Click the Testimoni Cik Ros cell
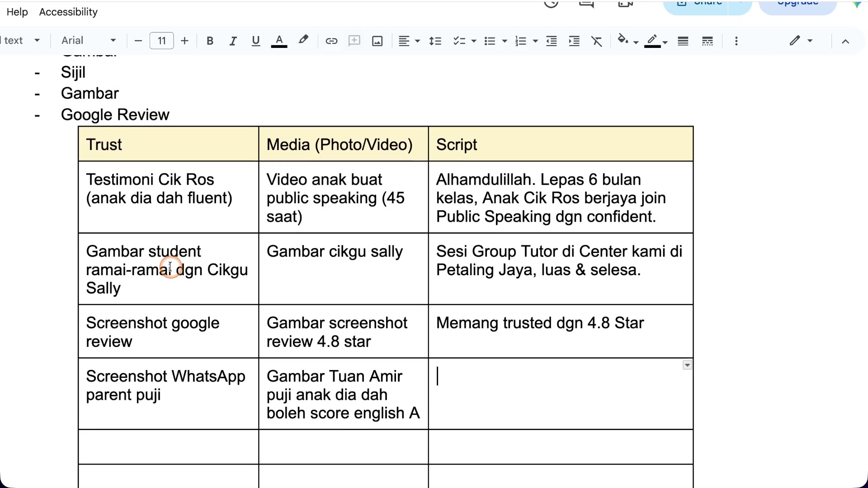868x488 pixels. pos(168,197)
